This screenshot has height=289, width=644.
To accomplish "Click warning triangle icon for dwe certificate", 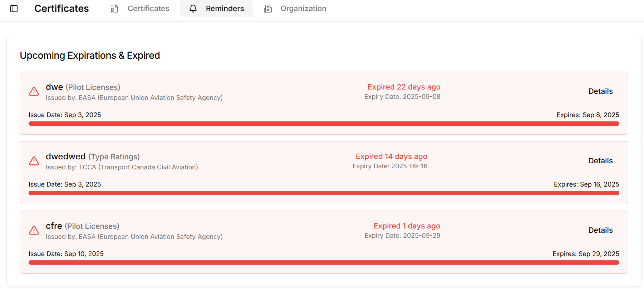I will tap(34, 92).
